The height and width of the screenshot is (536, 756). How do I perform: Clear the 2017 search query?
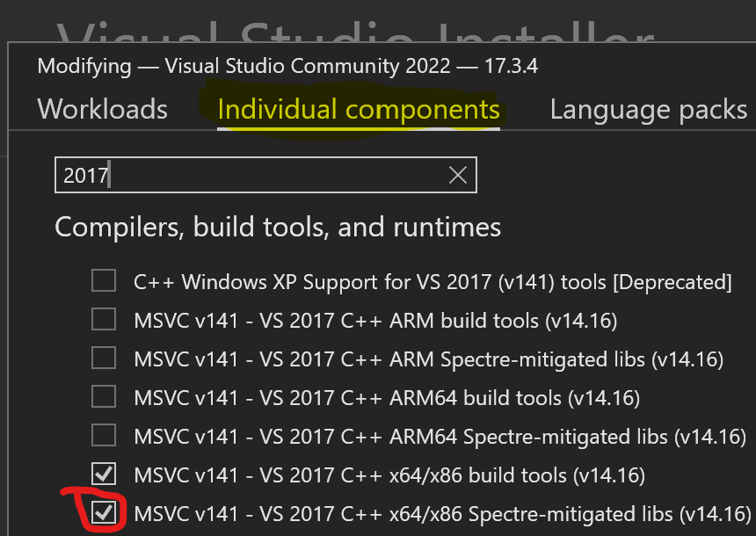(x=457, y=175)
